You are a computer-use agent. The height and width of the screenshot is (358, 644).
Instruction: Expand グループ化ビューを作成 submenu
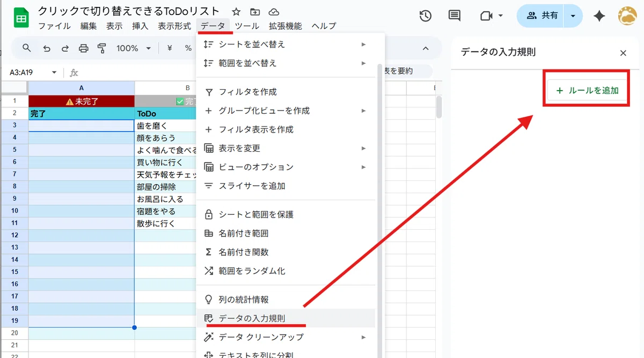point(363,111)
